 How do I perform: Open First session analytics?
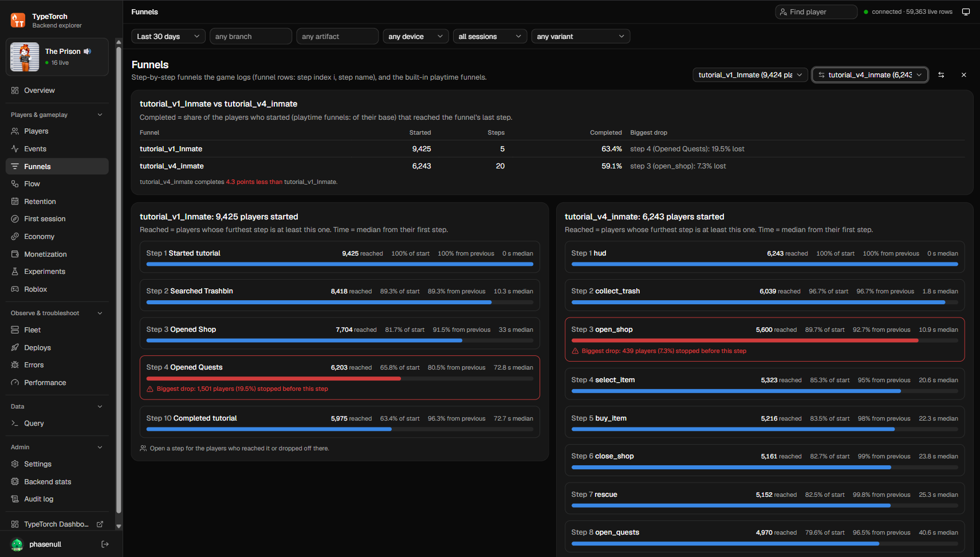57,219
